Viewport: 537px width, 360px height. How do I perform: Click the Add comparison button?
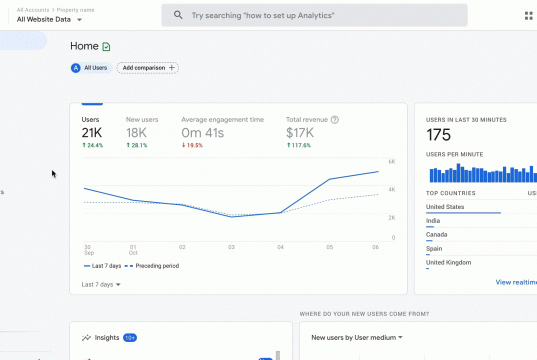(x=148, y=68)
